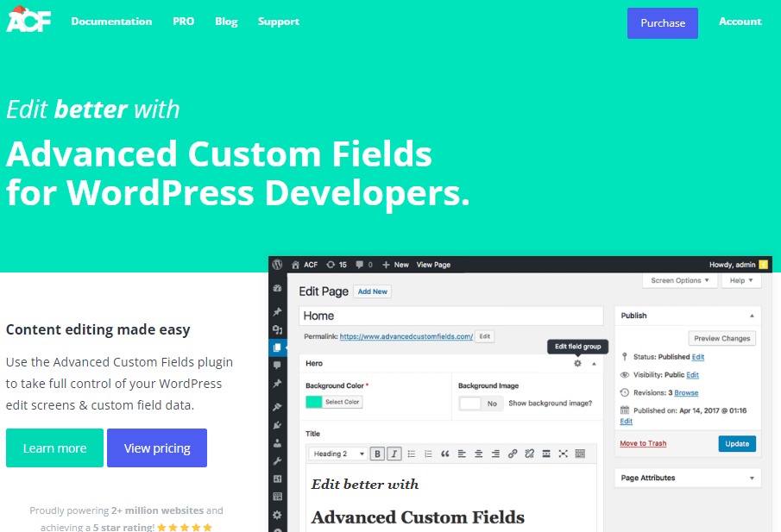Insert a numbered list
The image size is (781, 532).
click(x=428, y=454)
